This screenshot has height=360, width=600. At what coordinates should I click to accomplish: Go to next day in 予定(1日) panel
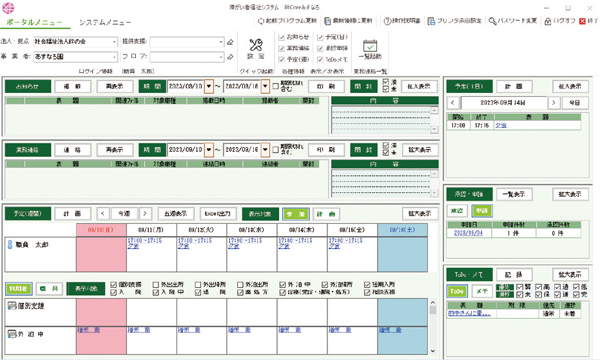[x=554, y=103]
